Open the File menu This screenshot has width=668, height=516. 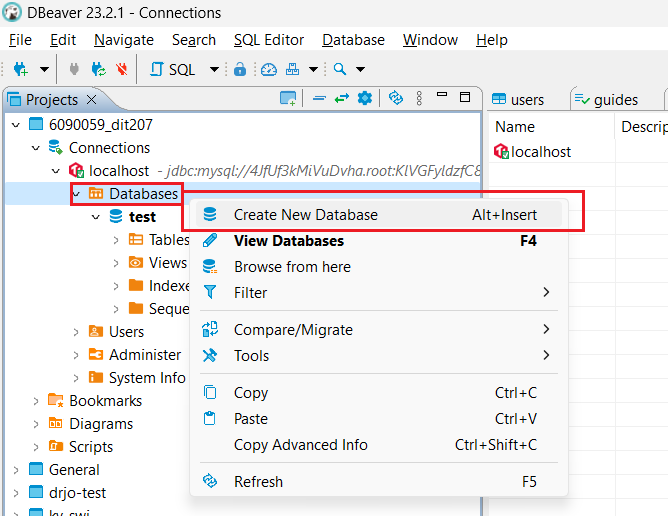coord(20,40)
